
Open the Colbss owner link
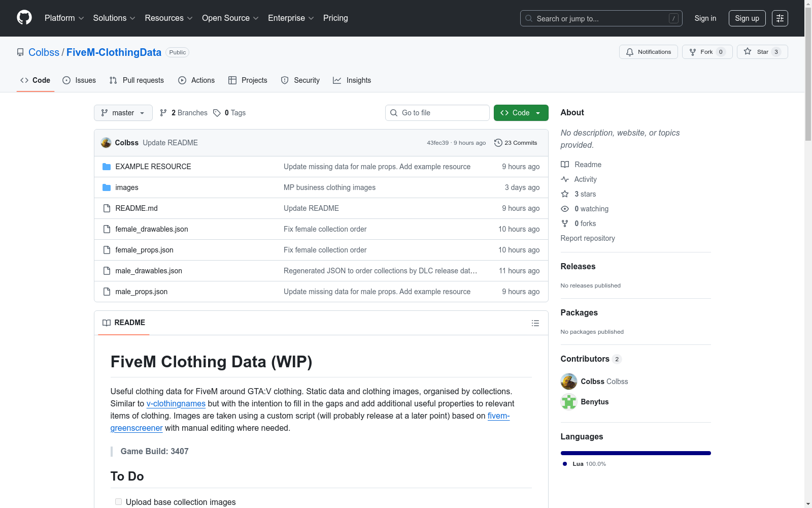tap(44, 52)
